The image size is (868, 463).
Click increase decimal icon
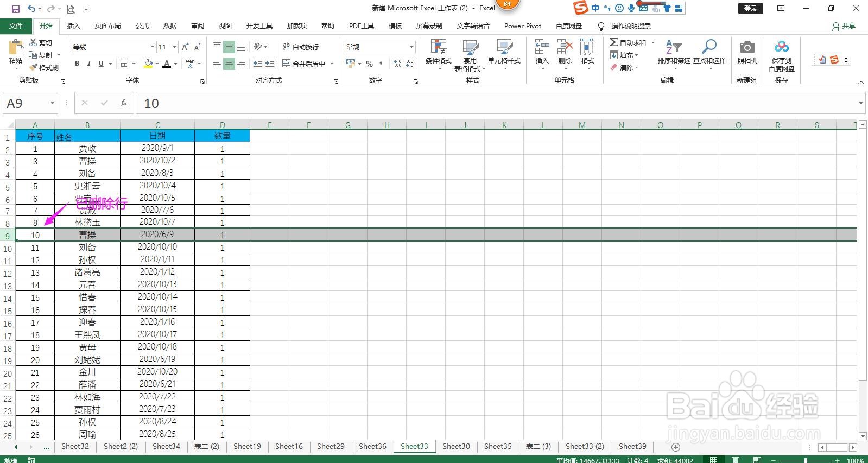tap(397, 64)
